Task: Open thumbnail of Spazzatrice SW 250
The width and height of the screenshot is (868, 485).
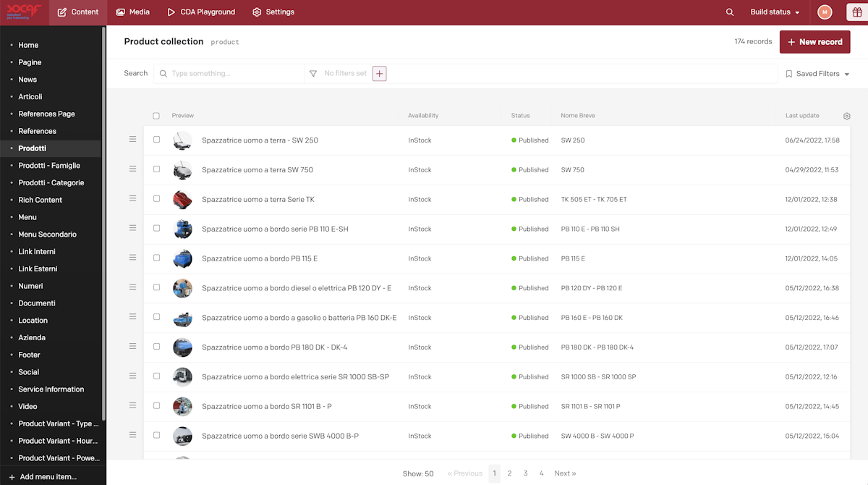Action: 182,140
